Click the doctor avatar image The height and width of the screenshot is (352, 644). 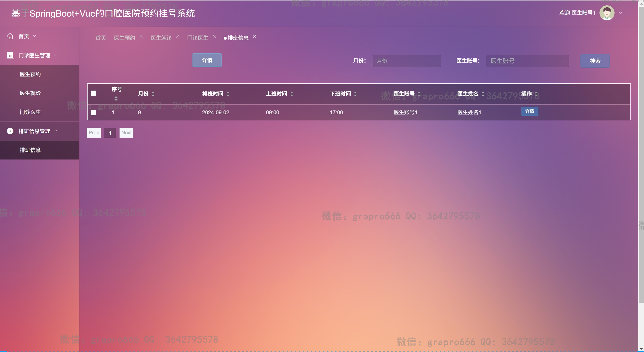click(x=607, y=13)
